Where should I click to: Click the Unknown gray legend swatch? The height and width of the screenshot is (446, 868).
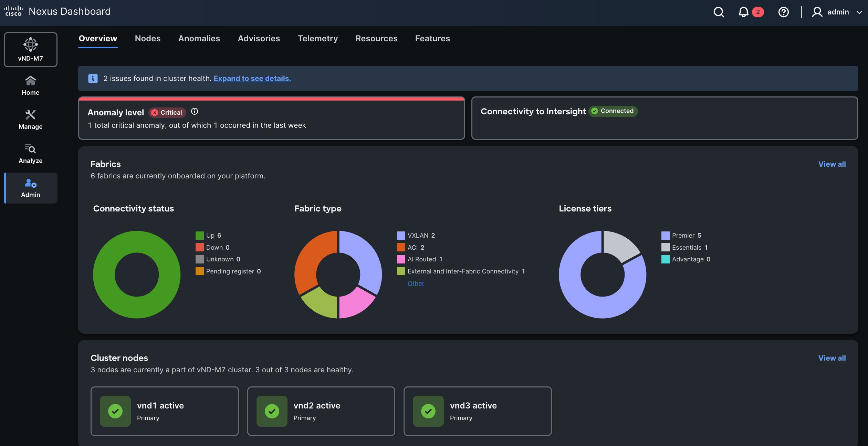tap(200, 259)
